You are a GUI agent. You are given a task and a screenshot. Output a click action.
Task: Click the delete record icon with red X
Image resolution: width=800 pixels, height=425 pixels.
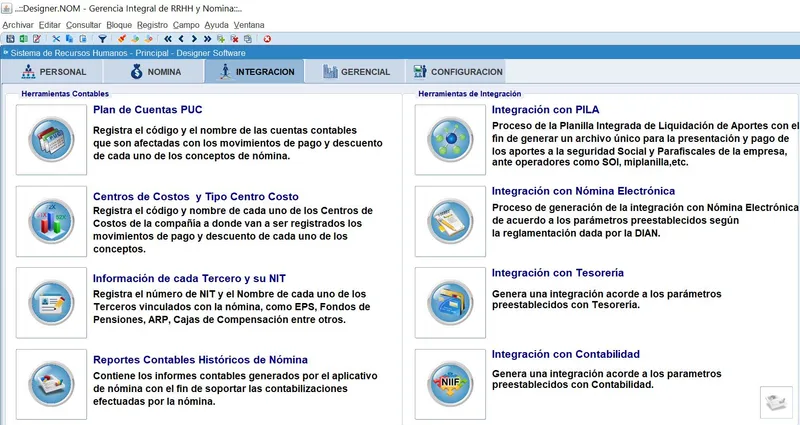(234, 39)
